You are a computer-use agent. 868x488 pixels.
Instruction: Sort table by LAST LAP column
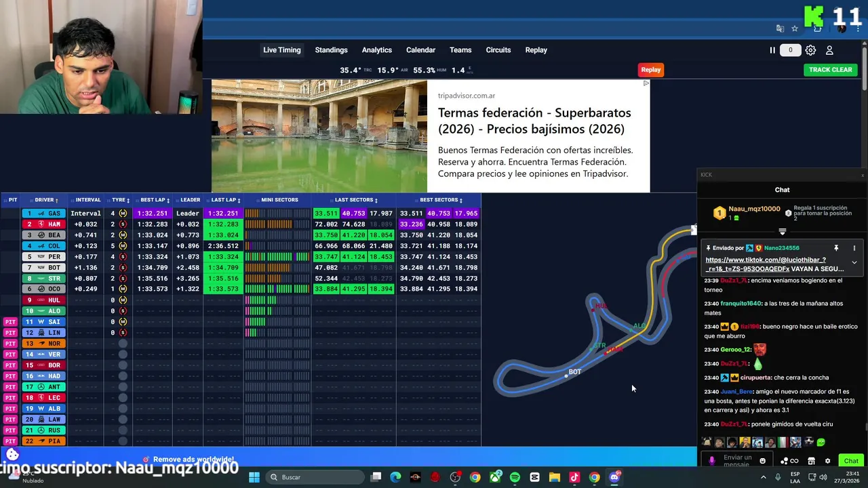(x=225, y=200)
